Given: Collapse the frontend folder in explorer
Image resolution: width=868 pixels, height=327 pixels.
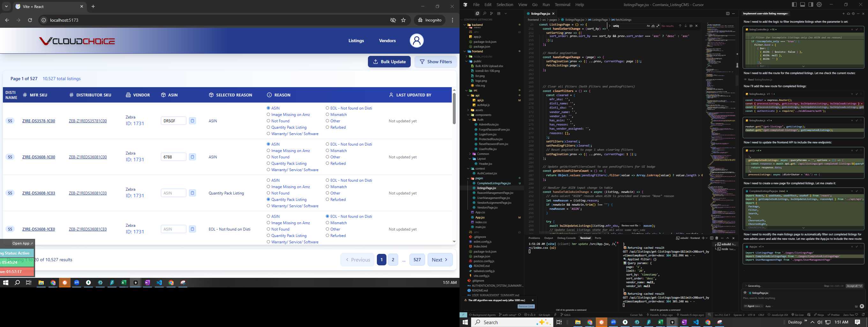Looking at the screenshot, I should pyautogui.click(x=465, y=52).
